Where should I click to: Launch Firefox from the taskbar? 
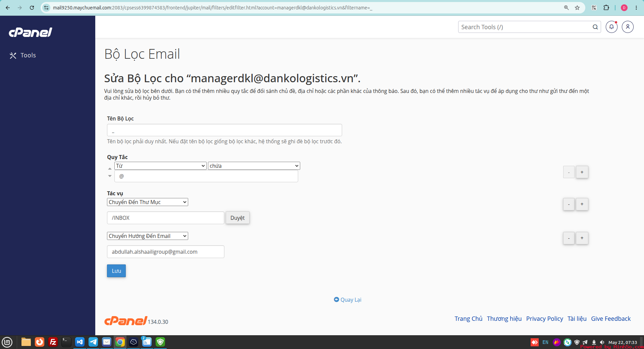(x=40, y=342)
